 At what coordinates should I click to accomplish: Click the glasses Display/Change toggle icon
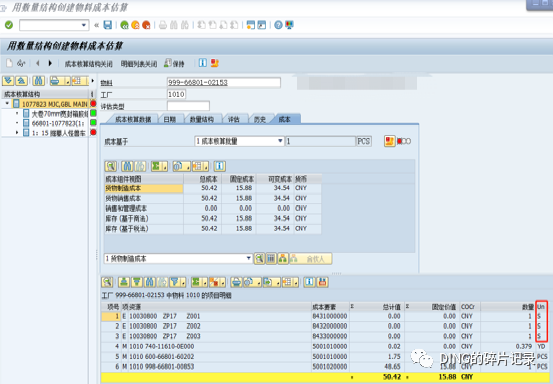click(21, 63)
